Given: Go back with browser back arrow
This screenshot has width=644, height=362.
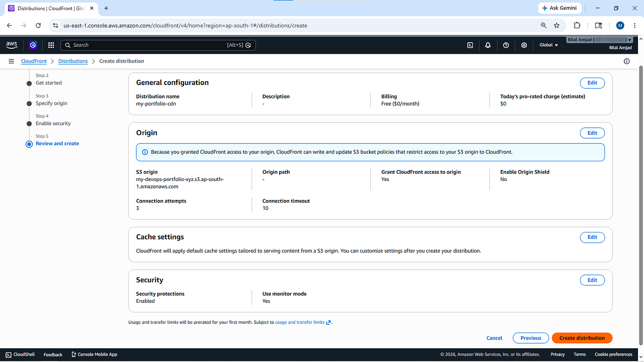Looking at the screenshot, I should [9, 26].
